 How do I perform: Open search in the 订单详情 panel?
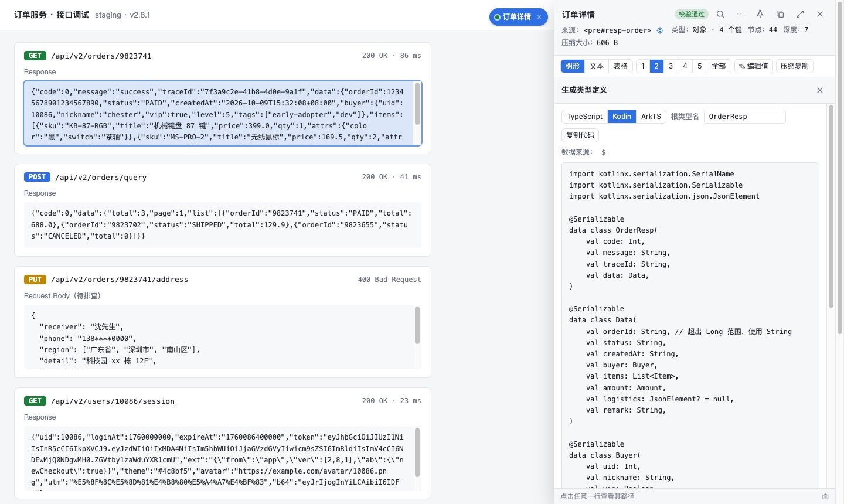click(720, 14)
